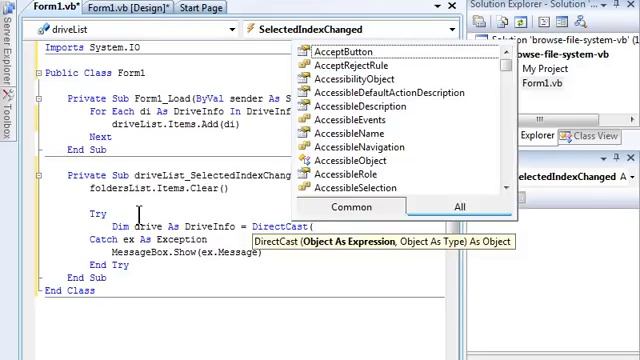
Task: Click the View Code icon in Solution Explorer
Action: 544,22
